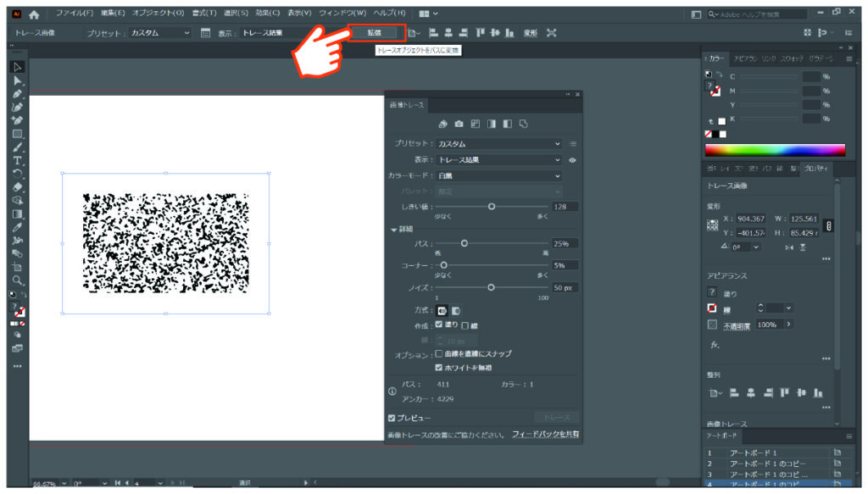Select the abutting 方式 method button
Image resolution: width=868 pixels, height=494 pixels.
(x=442, y=311)
